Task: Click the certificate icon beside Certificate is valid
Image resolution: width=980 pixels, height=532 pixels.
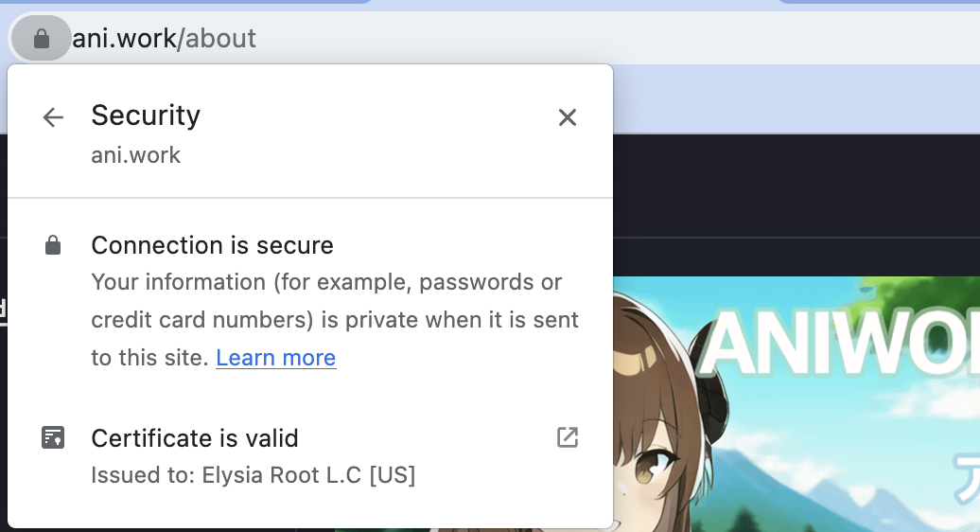Action: (53, 438)
